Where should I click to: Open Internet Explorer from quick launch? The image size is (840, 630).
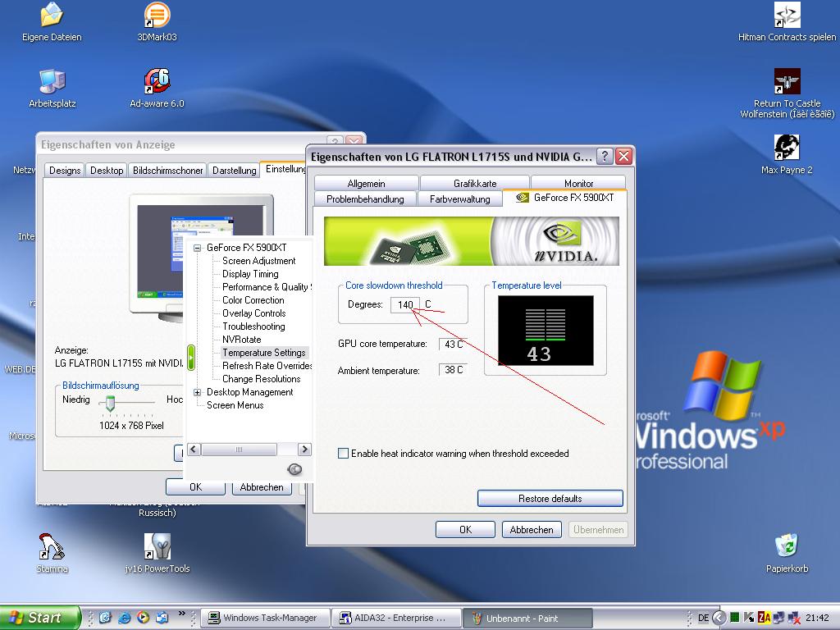(x=125, y=618)
